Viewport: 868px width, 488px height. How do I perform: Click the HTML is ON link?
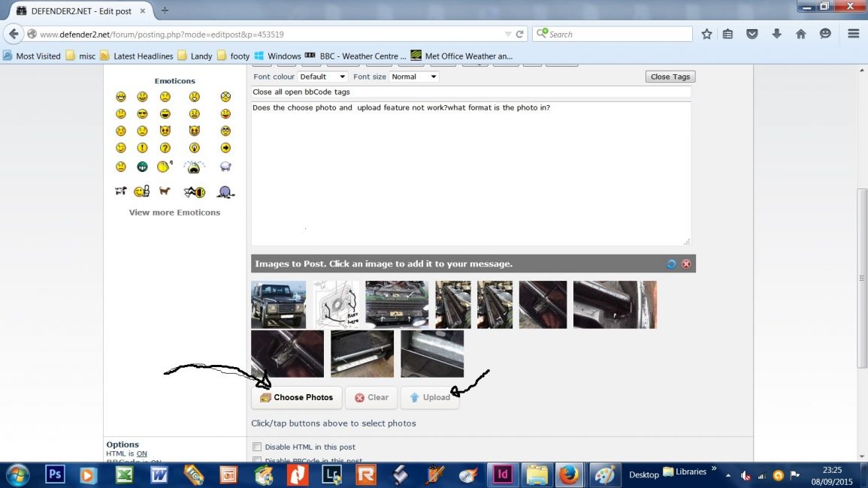[142, 453]
